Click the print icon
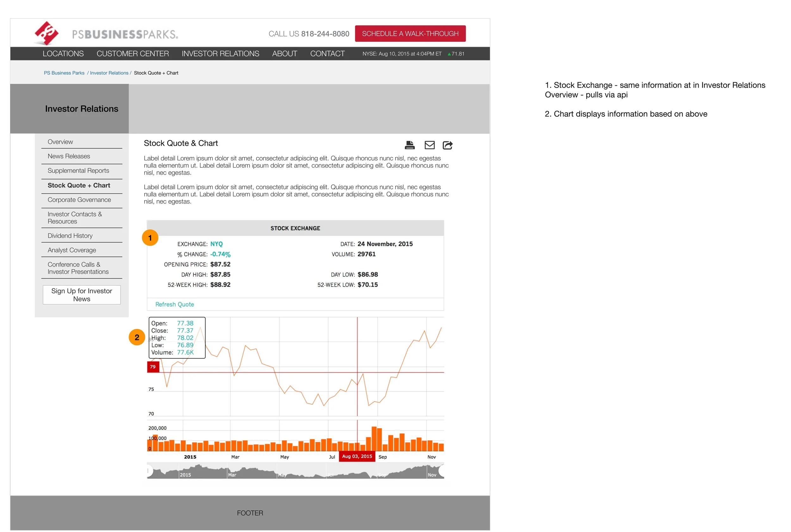791x532 pixels. click(410, 145)
